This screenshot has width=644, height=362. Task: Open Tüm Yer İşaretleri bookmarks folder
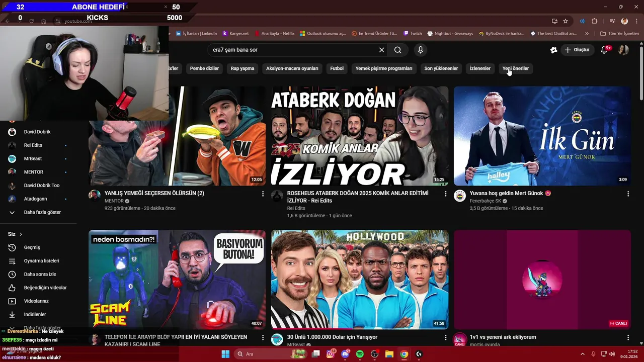pyautogui.click(x=619, y=34)
